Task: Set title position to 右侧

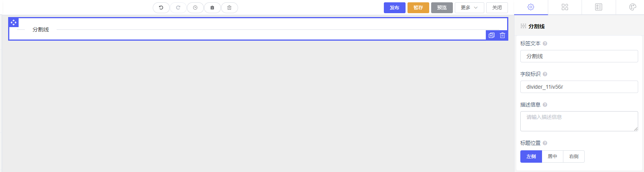Action: point(574,157)
